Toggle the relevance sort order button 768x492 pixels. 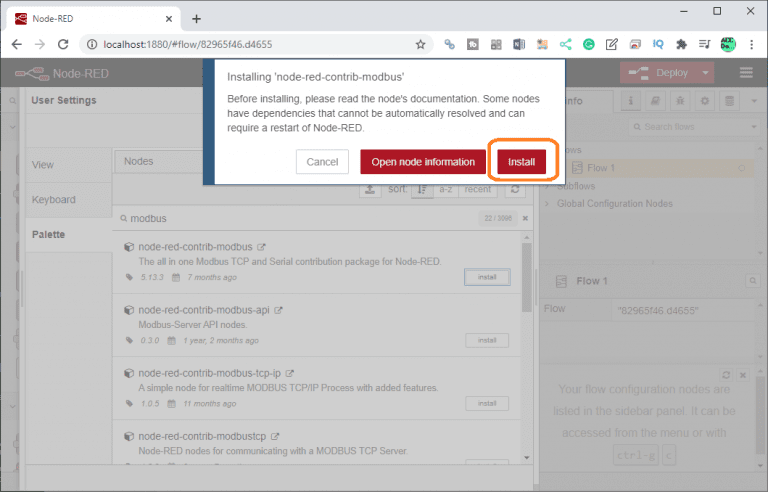tap(423, 189)
